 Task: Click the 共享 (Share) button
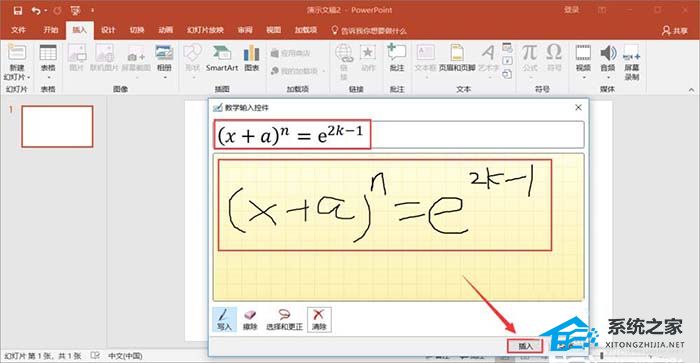675,30
